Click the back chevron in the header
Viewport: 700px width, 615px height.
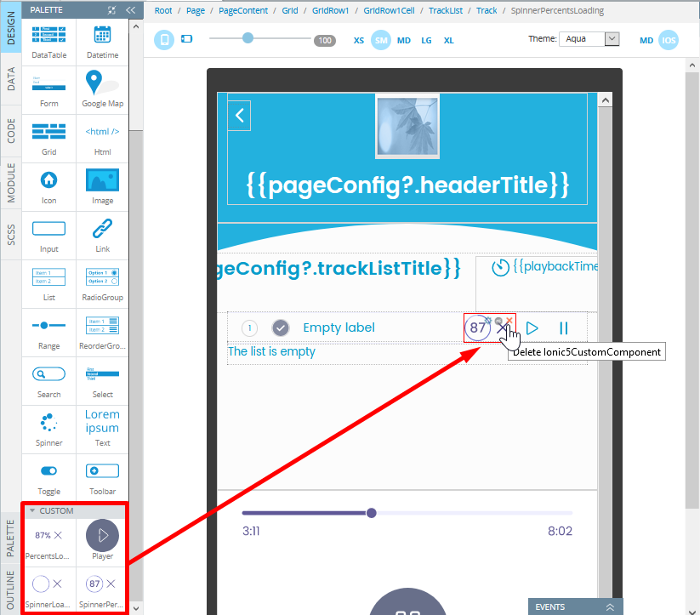pos(239,116)
